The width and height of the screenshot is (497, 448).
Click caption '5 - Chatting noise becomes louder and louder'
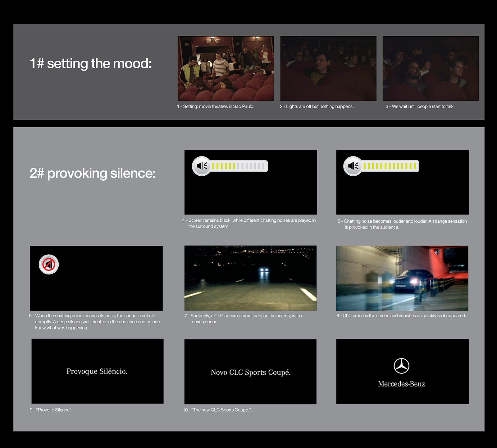pos(402,224)
